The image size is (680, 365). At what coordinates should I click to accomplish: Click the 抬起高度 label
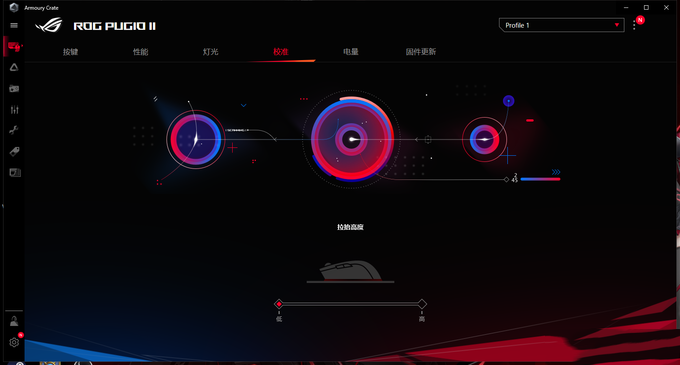tap(350, 227)
